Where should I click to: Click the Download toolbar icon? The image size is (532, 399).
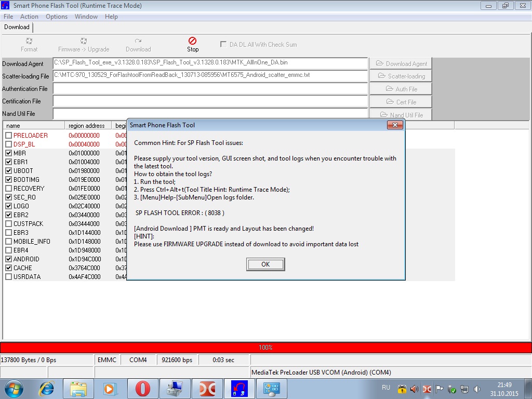138,41
